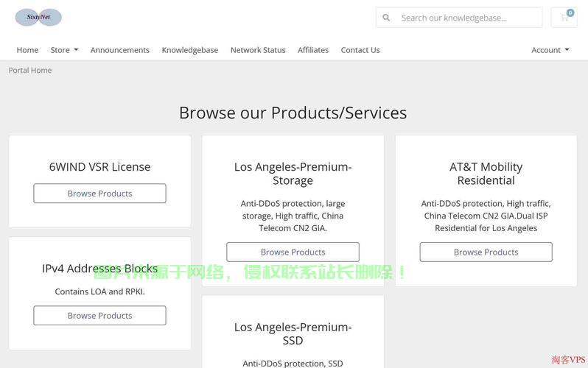Expand the Store dropdown menu
This screenshot has width=588, height=368.
64,50
